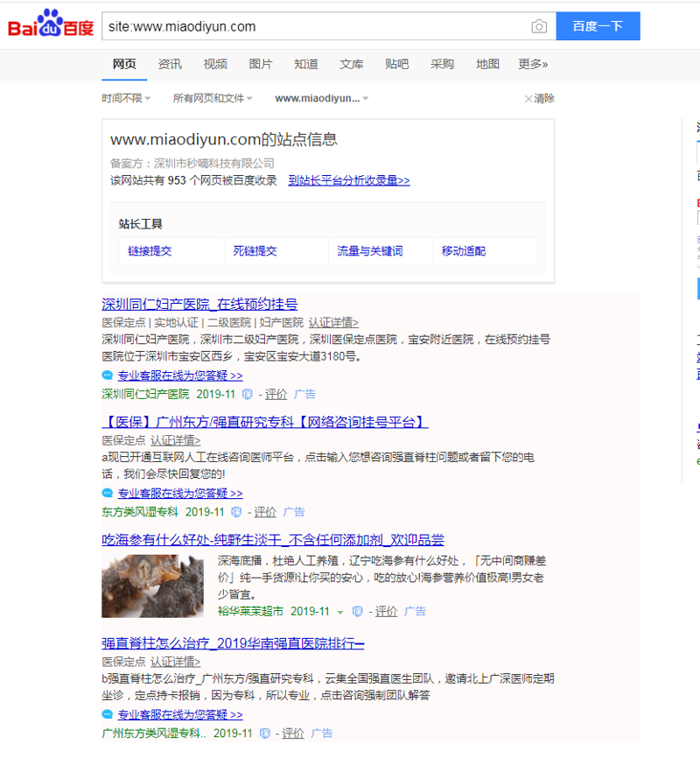The image size is (700, 765).
Task: Switch to the 贴吧 tab
Action: tap(396, 64)
